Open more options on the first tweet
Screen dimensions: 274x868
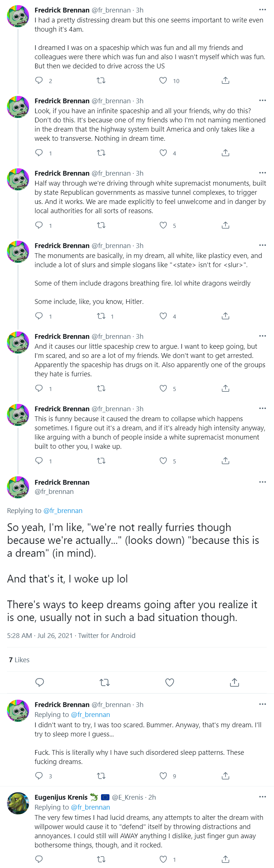click(x=262, y=10)
